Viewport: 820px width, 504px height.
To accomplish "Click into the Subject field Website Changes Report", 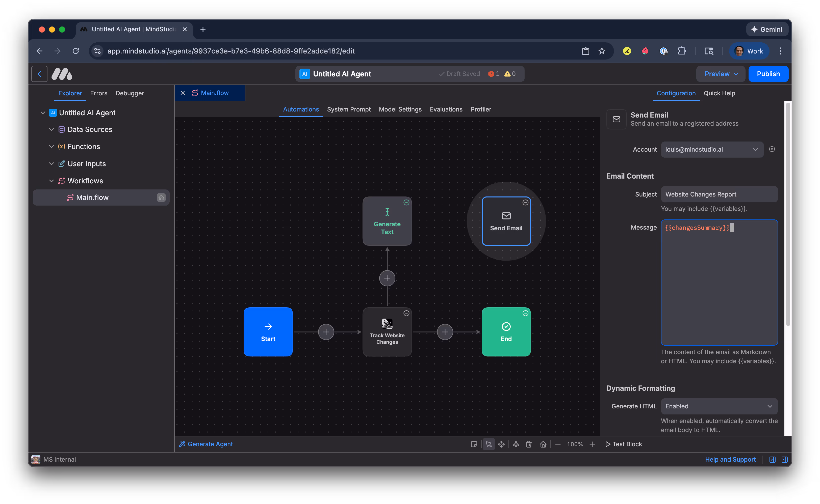I will pos(719,194).
